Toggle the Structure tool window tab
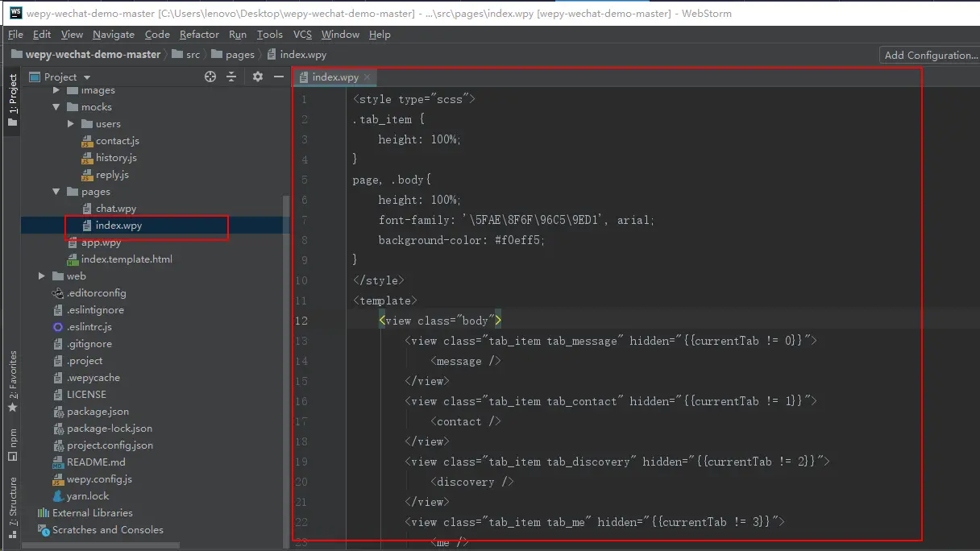980x551 pixels. (x=12, y=507)
